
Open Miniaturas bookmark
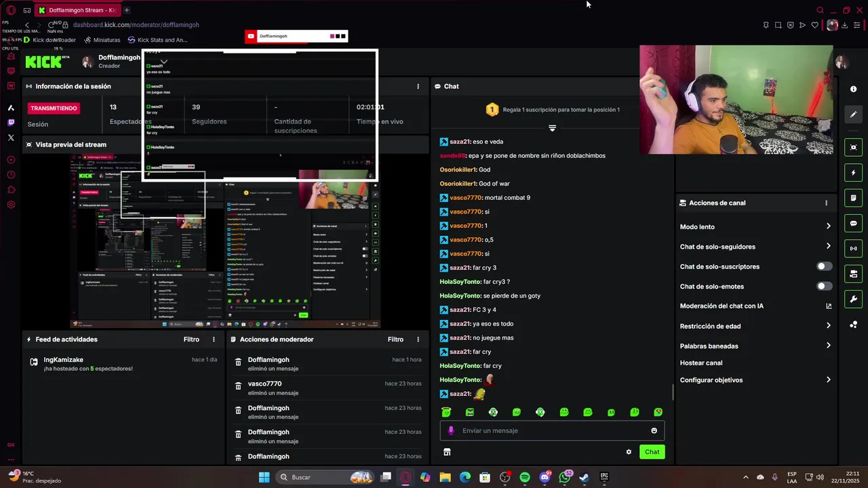102,40
